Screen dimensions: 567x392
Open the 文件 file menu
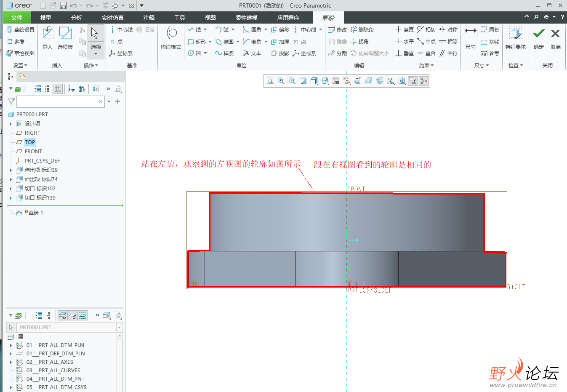pos(17,18)
